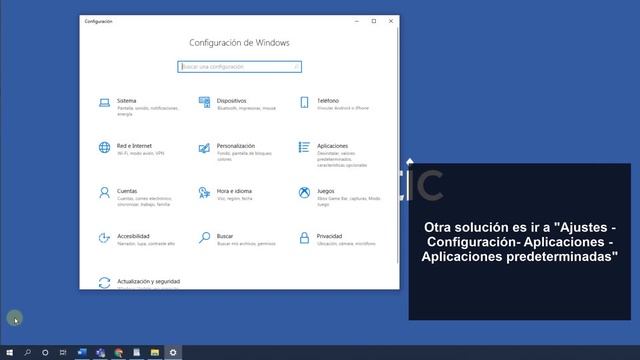Open the Red e Internet globe icon

click(104, 147)
